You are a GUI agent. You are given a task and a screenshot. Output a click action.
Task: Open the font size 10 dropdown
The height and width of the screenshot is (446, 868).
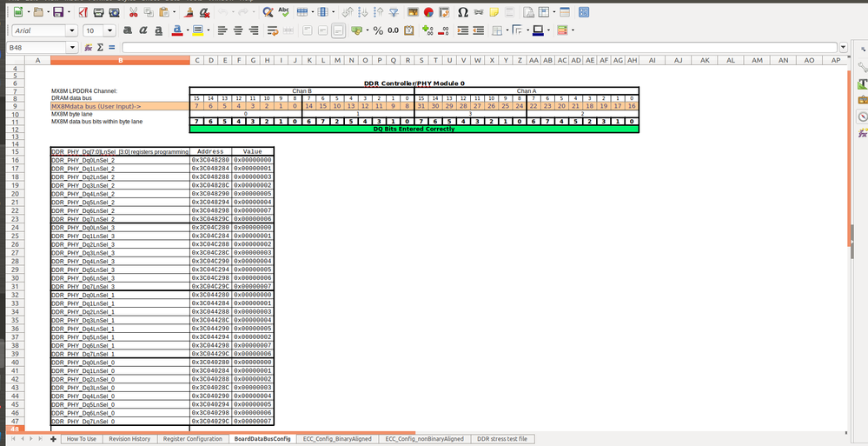110,31
